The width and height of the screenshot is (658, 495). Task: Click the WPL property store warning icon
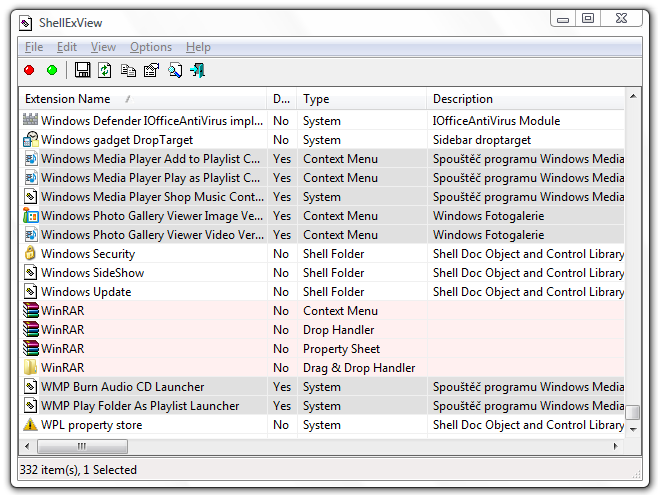tap(30, 424)
